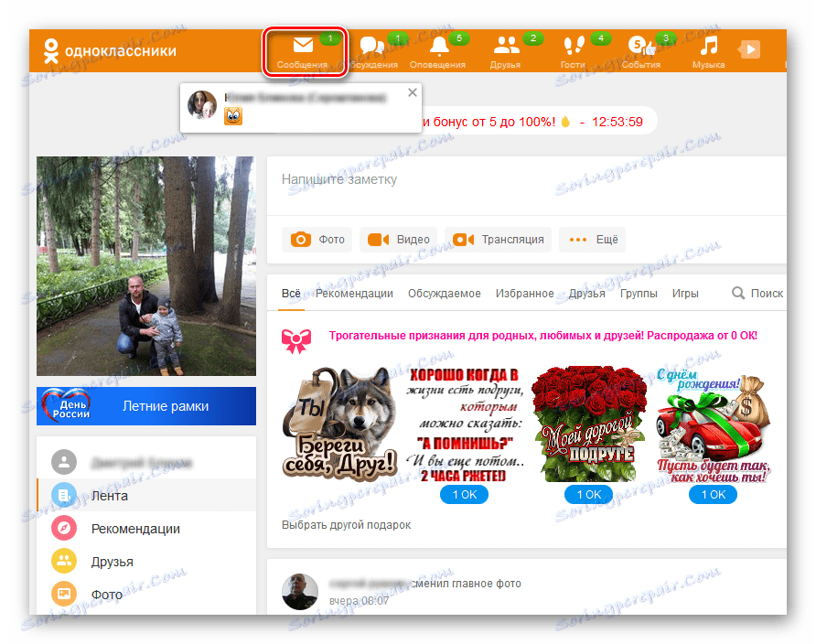
Task: Open the blurred profile name in sidebar
Action: pyautogui.click(x=142, y=463)
